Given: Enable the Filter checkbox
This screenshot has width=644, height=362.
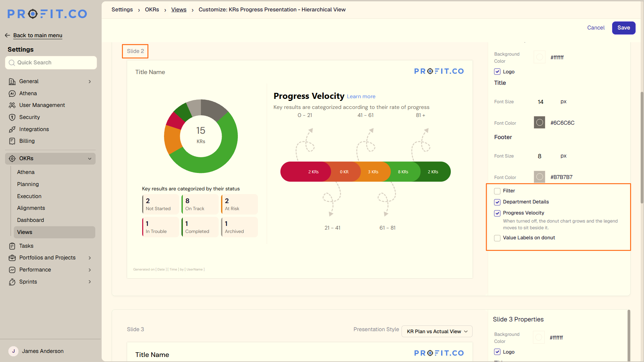Looking at the screenshot, I should (x=497, y=191).
